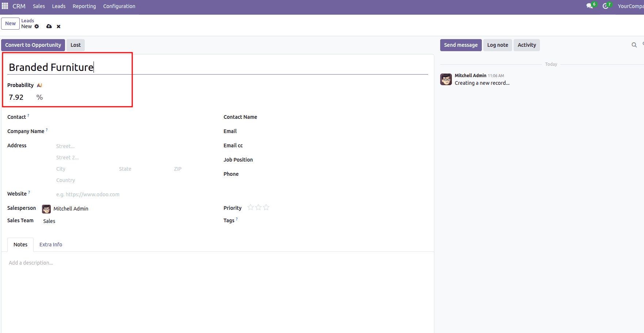Screen dimensions: 644x333
Task: Switch to the Extra Info tab
Action: (50, 244)
